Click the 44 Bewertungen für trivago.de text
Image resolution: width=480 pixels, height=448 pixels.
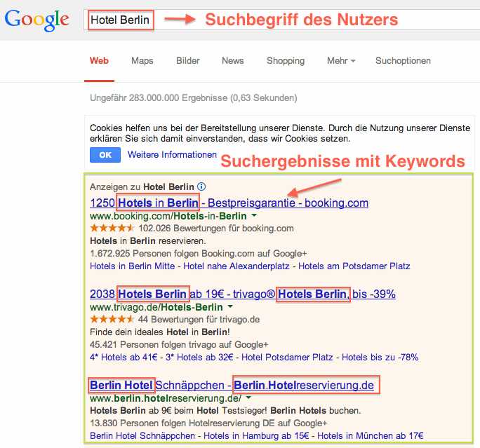[x=199, y=319]
